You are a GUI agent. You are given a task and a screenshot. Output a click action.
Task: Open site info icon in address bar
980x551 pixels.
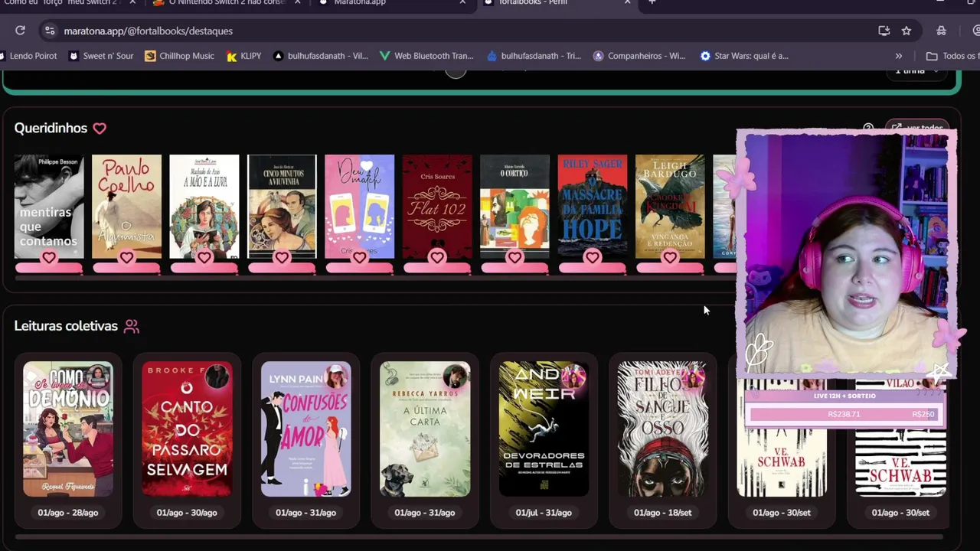coord(50,31)
